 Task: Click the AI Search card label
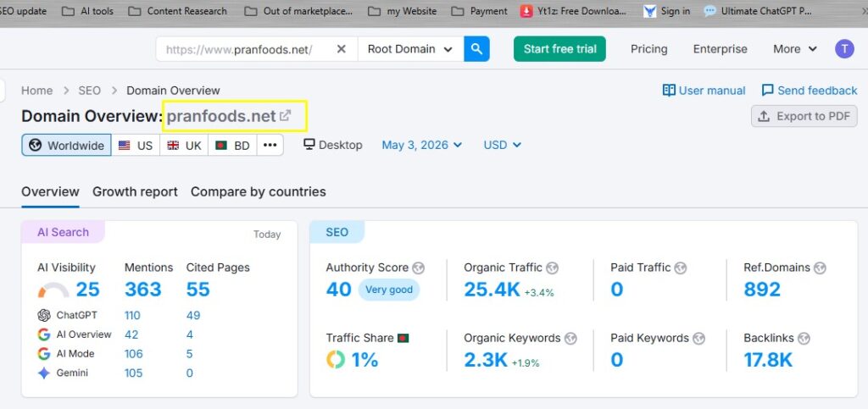point(63,232)
